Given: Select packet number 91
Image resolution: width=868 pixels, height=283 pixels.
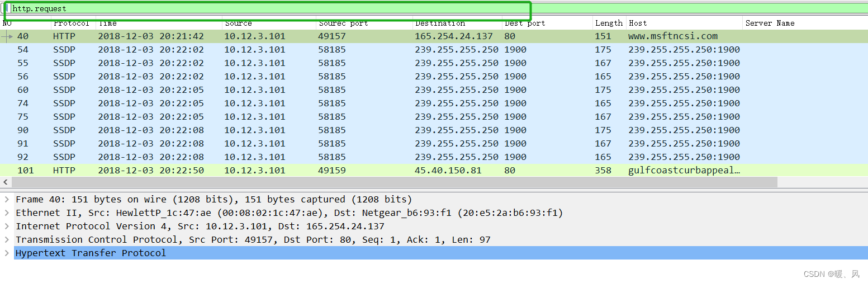Looking at the screenshot, I should pos(434,144).
